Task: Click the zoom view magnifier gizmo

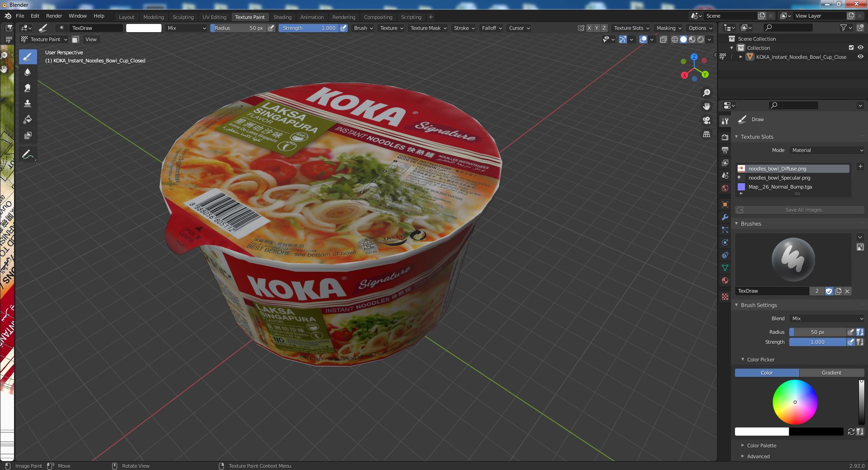Action: 706,93
